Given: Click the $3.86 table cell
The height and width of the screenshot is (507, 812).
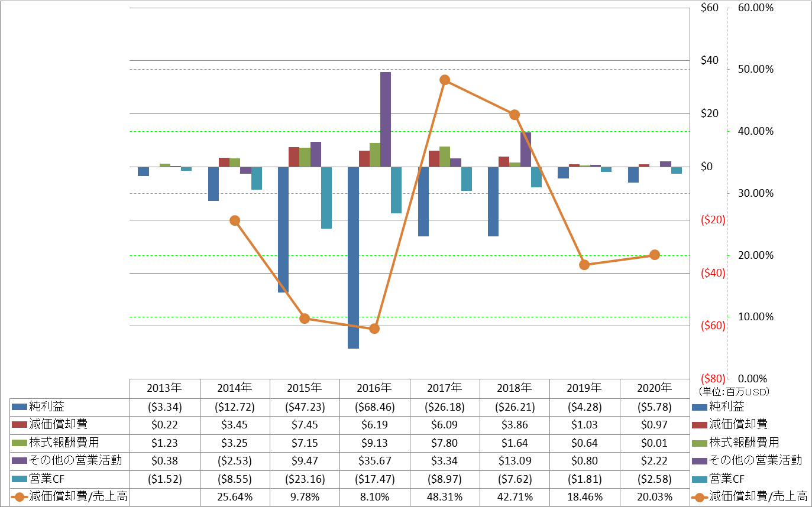Looking at the screenshot, I should (515, 425).
